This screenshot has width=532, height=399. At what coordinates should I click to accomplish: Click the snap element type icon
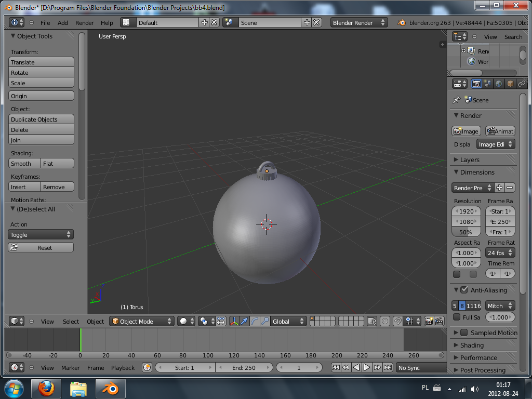[x=413, y=321]
